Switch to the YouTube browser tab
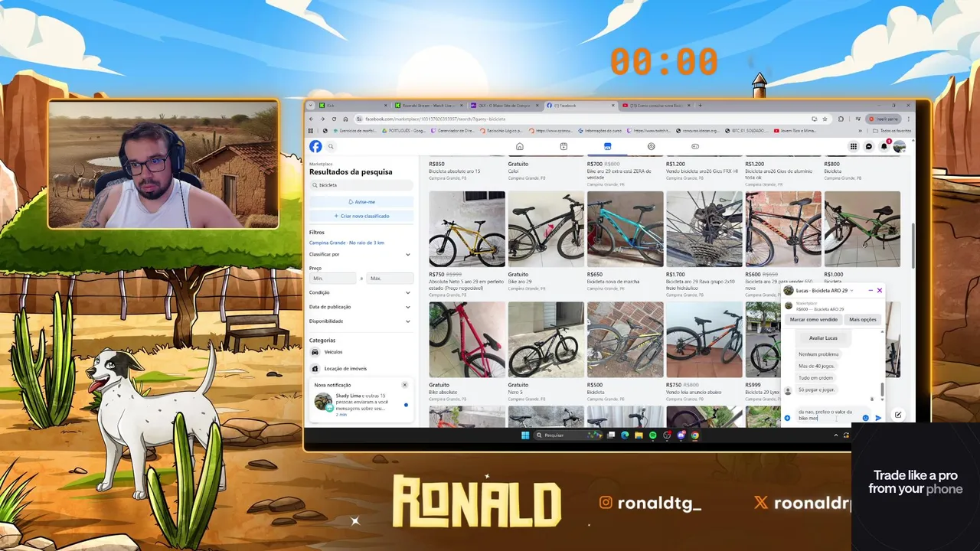The image size is (980, 551). point(655,106)
